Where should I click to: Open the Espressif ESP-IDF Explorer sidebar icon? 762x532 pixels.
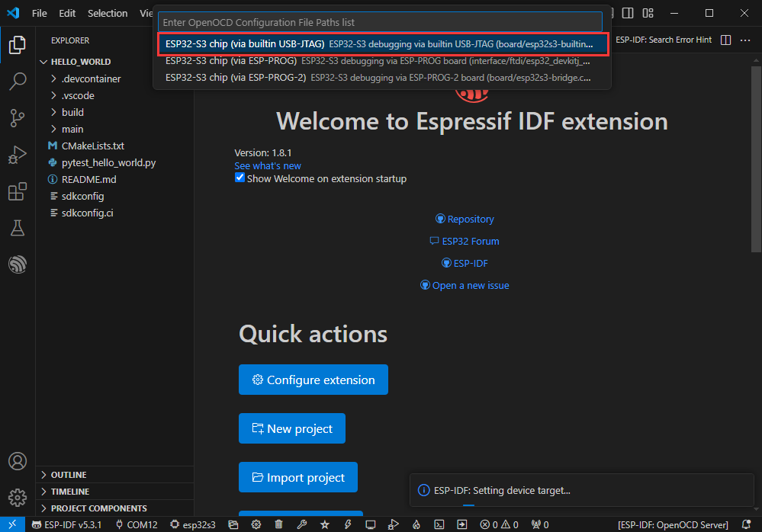17,264
